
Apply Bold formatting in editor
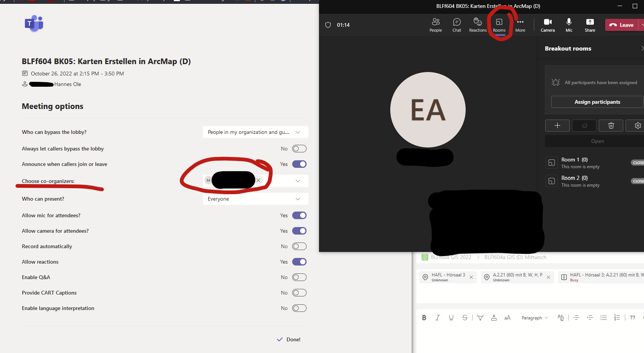[424, 318]
